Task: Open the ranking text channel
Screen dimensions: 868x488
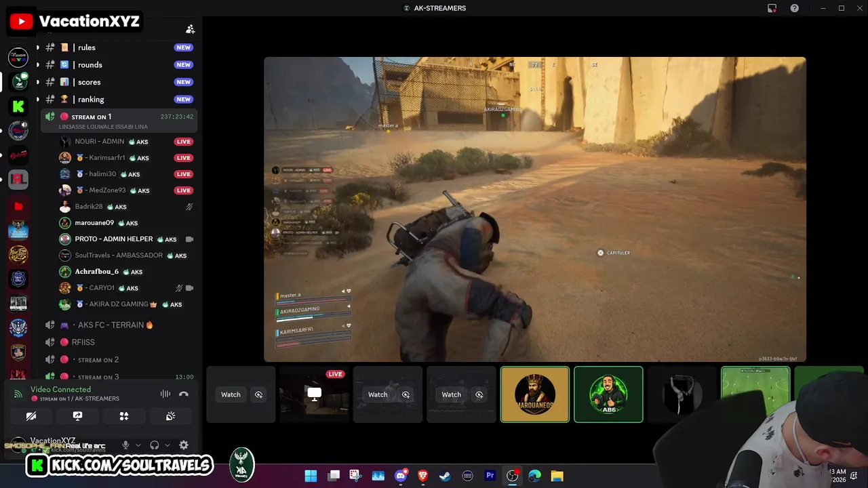Action: pos(119,99)
